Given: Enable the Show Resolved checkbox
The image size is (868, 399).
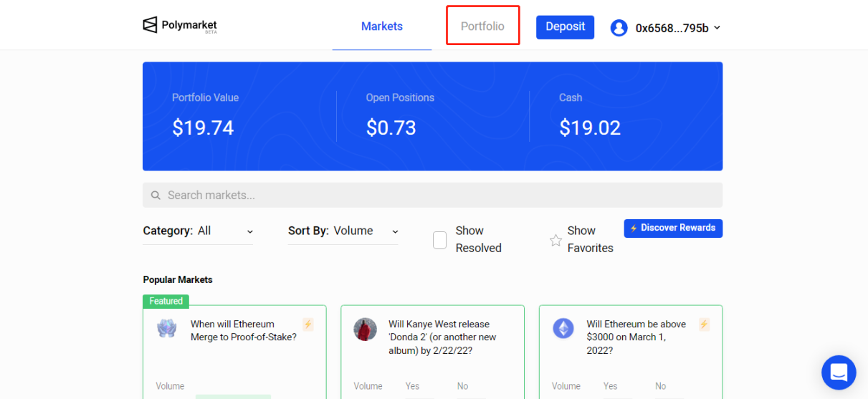Looking at the screenshot, I should tap(440, 240).
